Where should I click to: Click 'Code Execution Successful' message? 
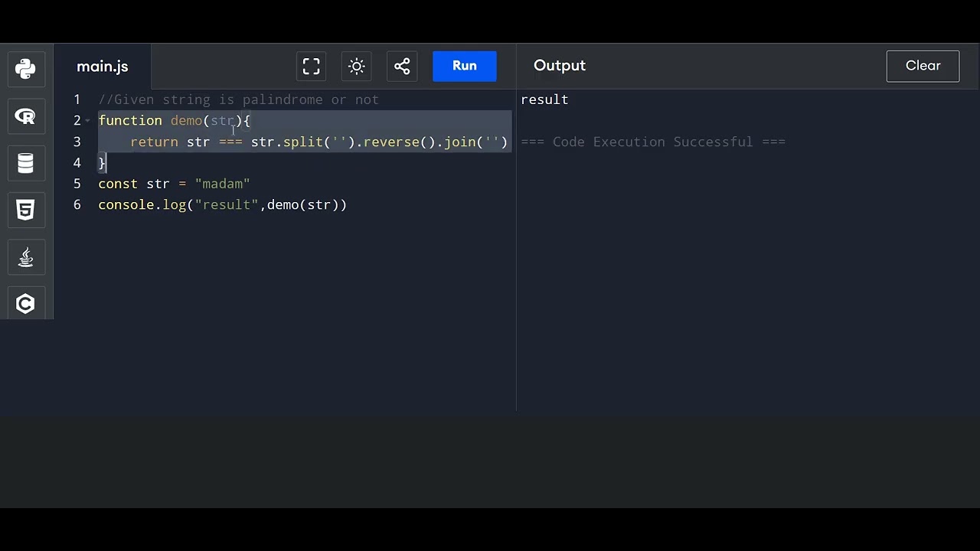coord(653,142)
